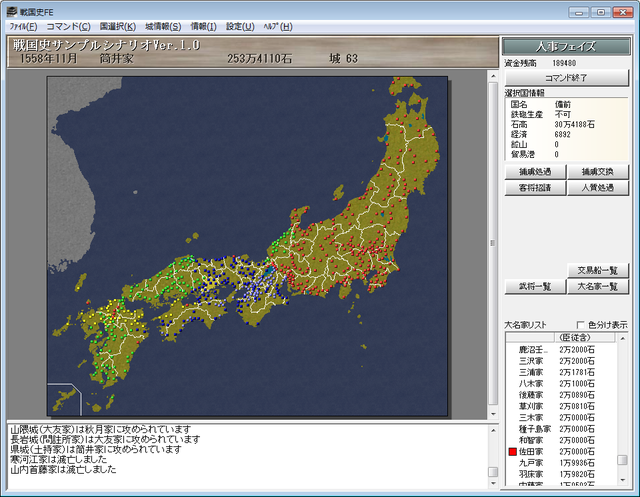Screen dimensions: 640x497
Task: Click the Okinawa inset on the map
Action: (64, 399)
